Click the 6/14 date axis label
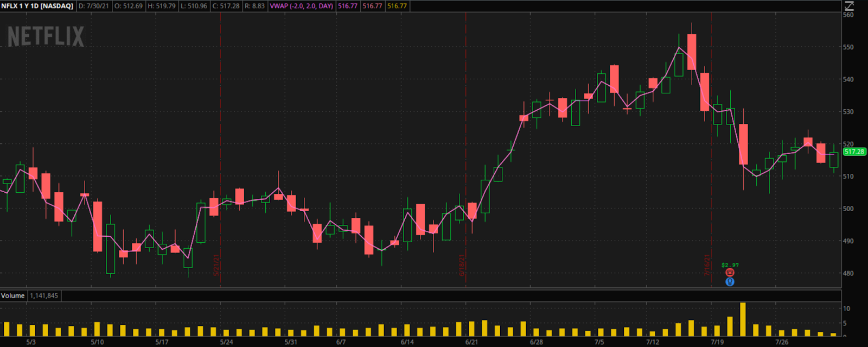 point(407,342)
